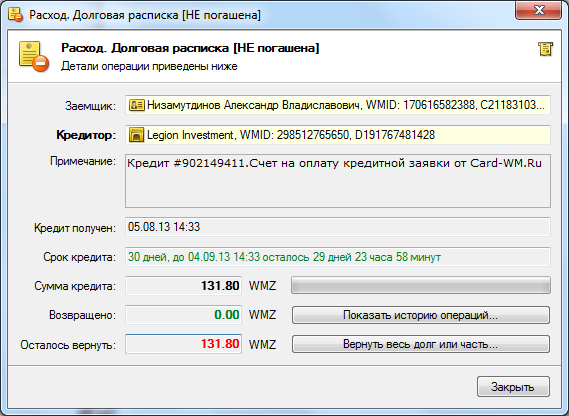Click the Кредит получен label

pos(75,228)
